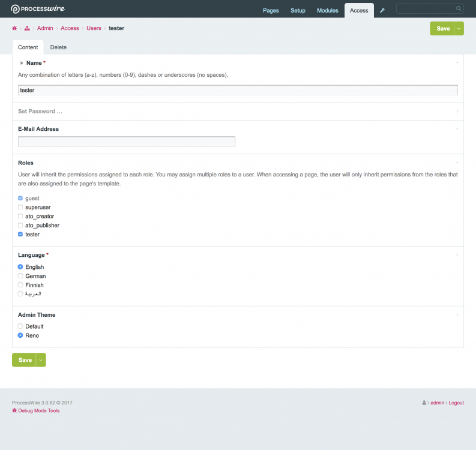Click the Logout link
This screenshot has height=450, width=476.
click(456, 403)
